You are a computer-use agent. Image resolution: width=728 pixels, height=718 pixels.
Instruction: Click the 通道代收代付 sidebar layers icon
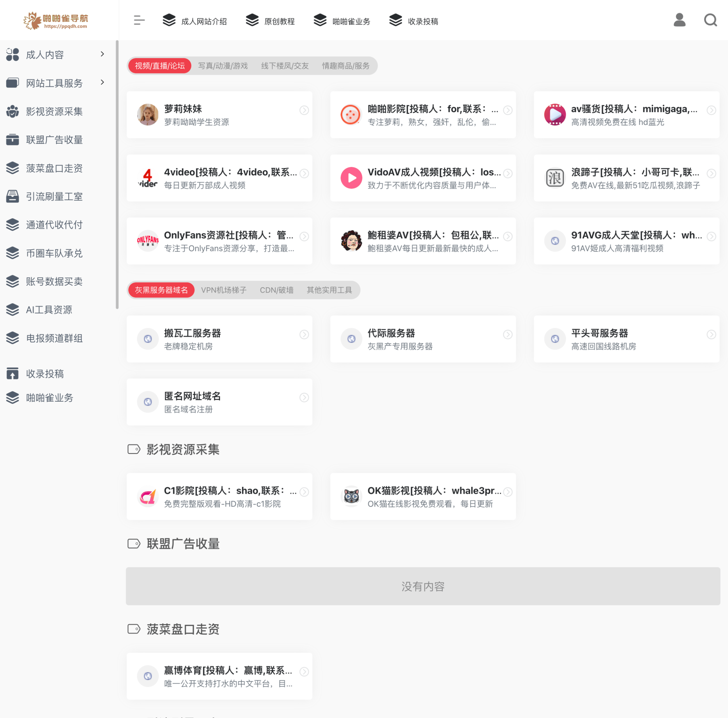pyautogui.click(x=13, y=225)
